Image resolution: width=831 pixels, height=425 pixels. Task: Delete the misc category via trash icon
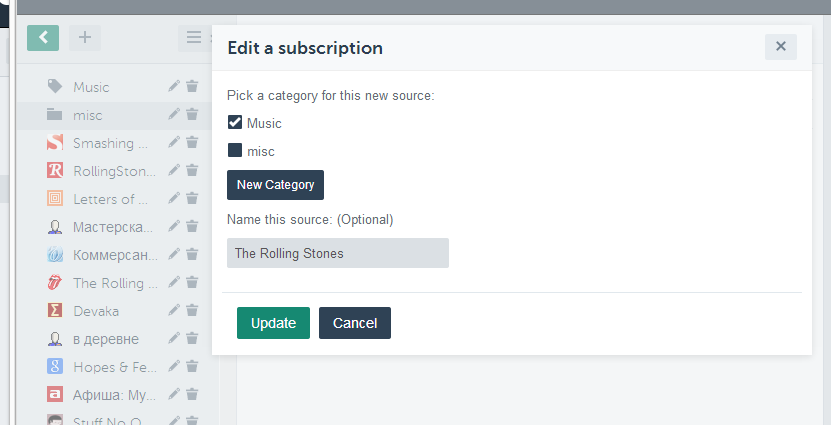pyautogui.click(x=192, y=115)
